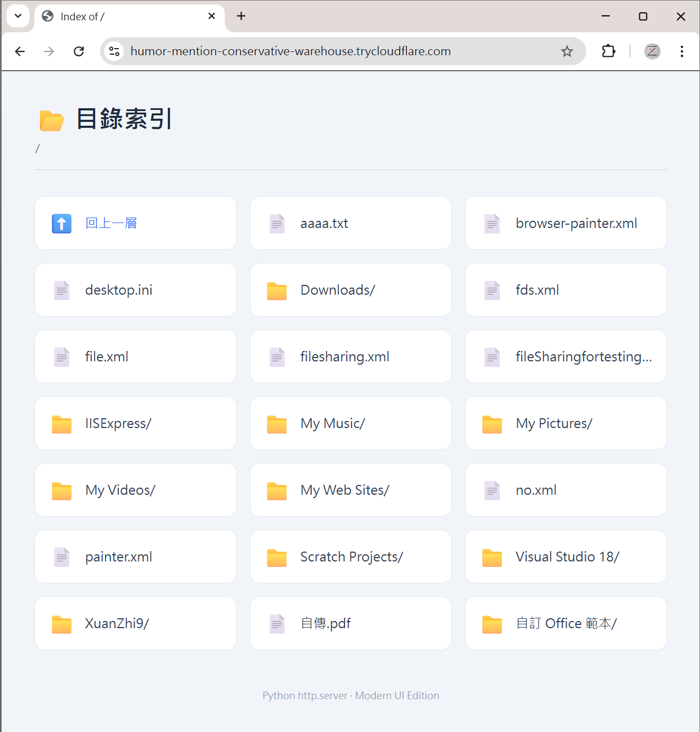Click the address bar URL
The image size is (700, 732).
290,51
